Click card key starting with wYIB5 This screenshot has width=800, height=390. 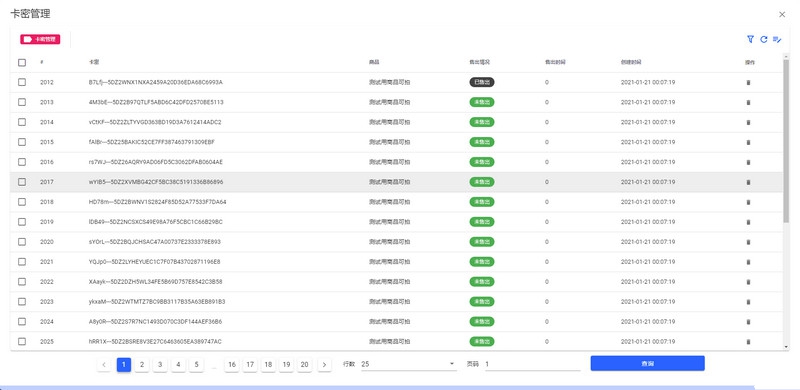[156, 182]
